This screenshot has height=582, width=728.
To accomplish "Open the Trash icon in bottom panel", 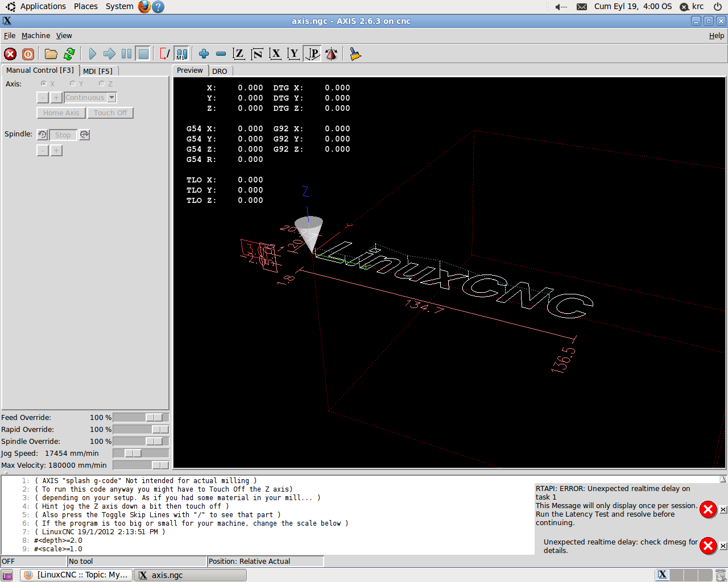I will (721, 575).
